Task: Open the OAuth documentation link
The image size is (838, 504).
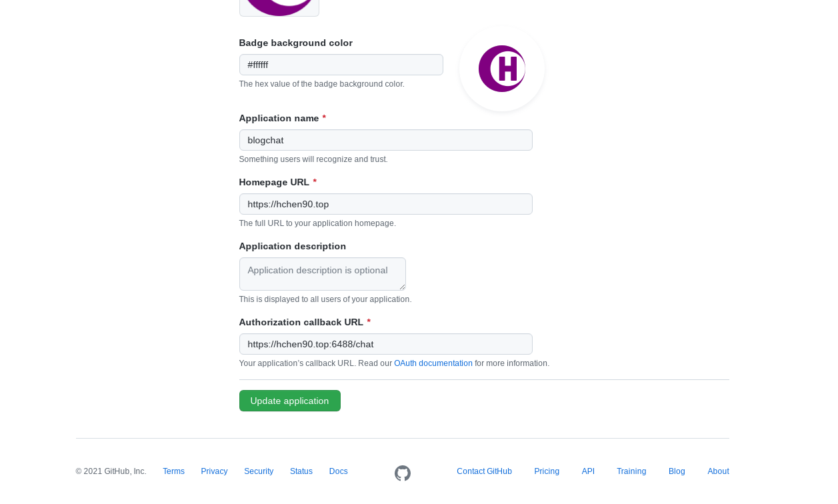Action: point(433,363)
